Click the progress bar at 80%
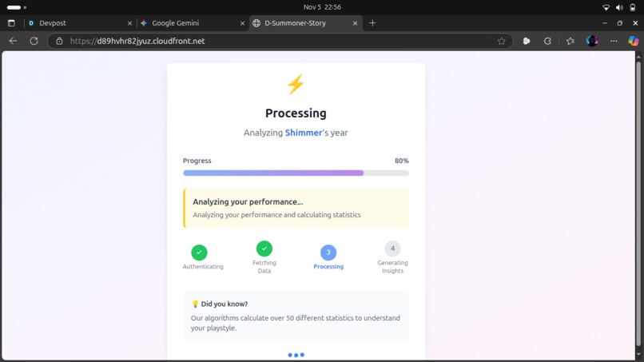 296,173
